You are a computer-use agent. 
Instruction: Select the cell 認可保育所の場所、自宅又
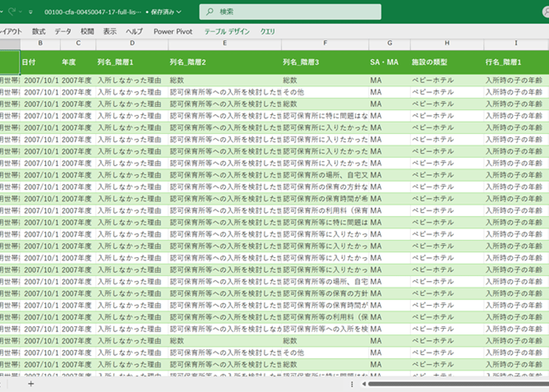click(325, 175)
